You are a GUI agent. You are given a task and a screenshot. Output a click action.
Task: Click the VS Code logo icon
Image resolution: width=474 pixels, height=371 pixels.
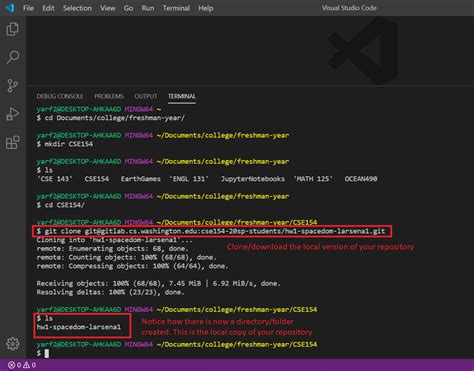point(10,8)
